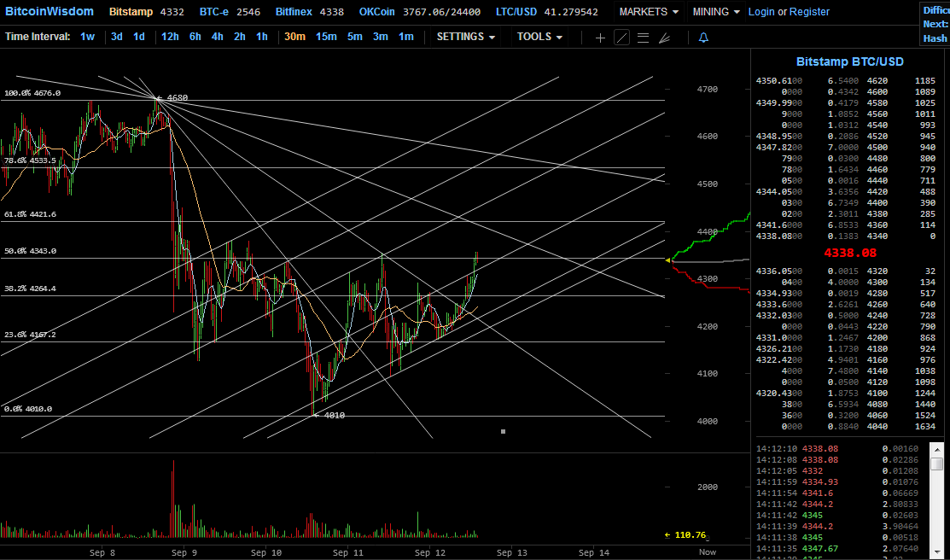The height and width of the screenshot is (560, 950).
Task: Open the Login link
Action: [x=761, y=11]
